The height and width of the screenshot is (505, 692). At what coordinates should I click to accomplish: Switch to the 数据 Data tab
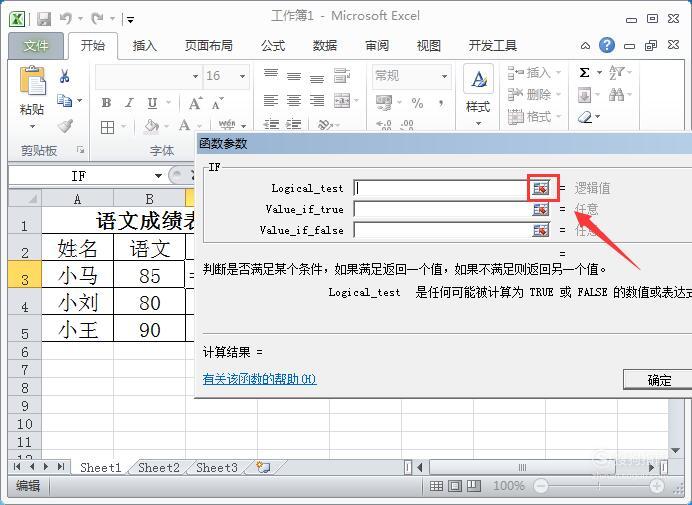[325, 45]
